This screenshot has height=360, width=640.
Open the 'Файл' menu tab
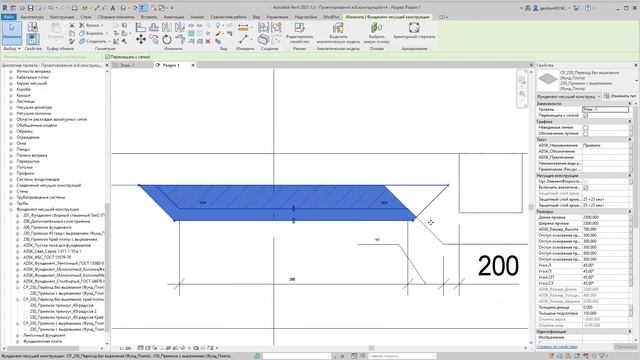[8, 17]
